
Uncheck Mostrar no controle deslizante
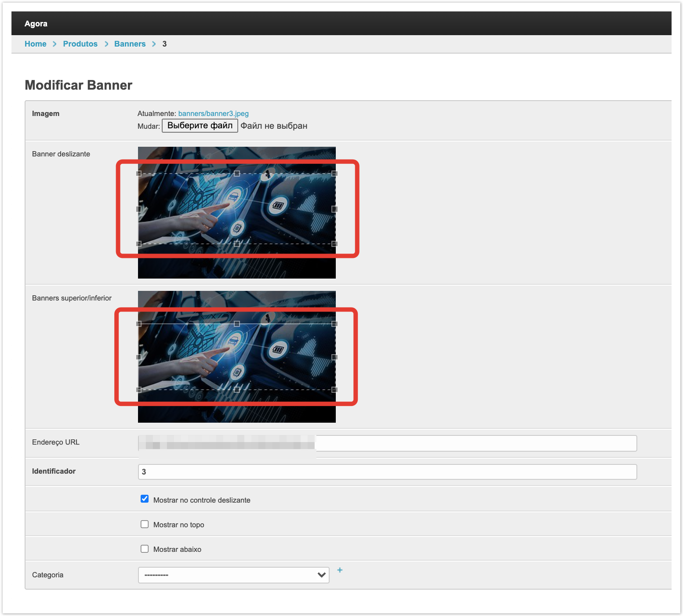tap(145, 499)
